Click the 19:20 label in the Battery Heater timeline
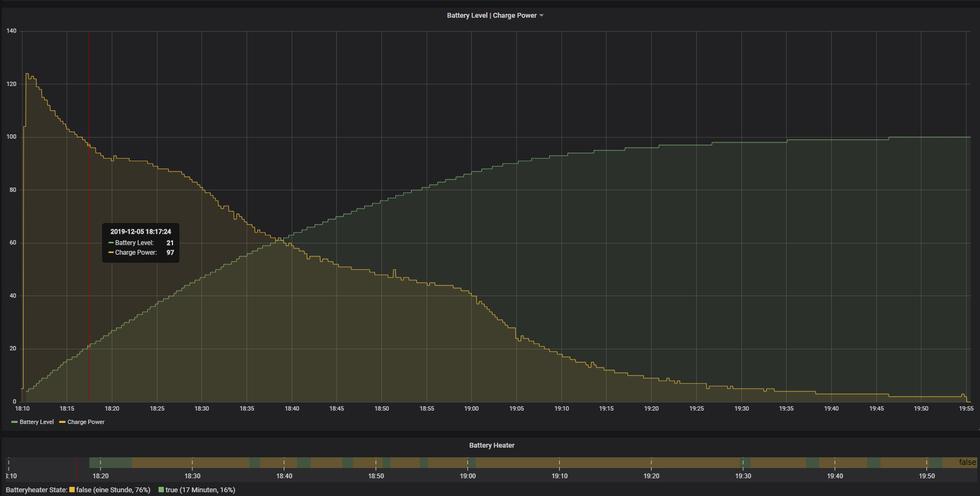This screenshot has width=980, height=496. coord(652,476)
